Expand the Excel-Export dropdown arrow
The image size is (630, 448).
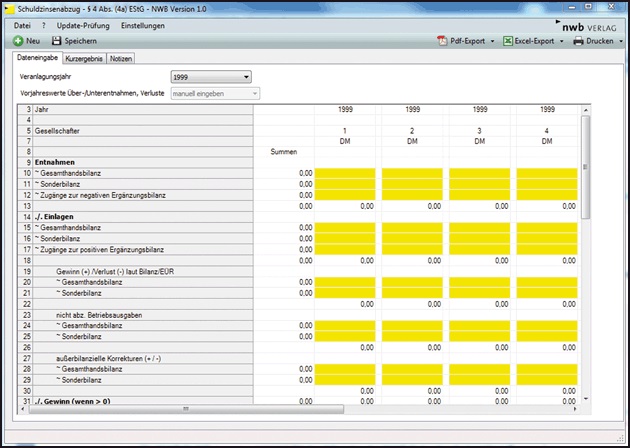click(564, 42)
